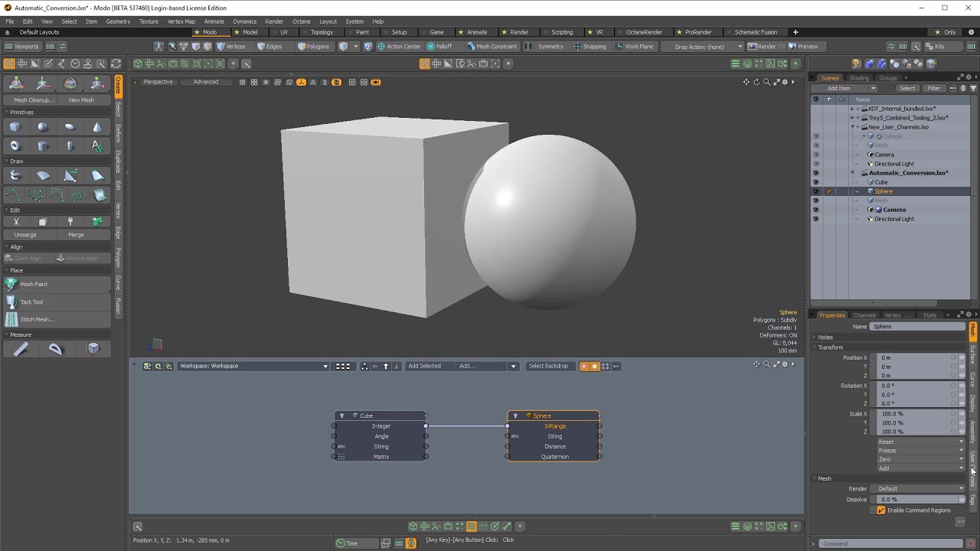This screenshot has height=551, width=980.
Task: Click the Cut scissors icon in Edit
Action: coord(15,221)
